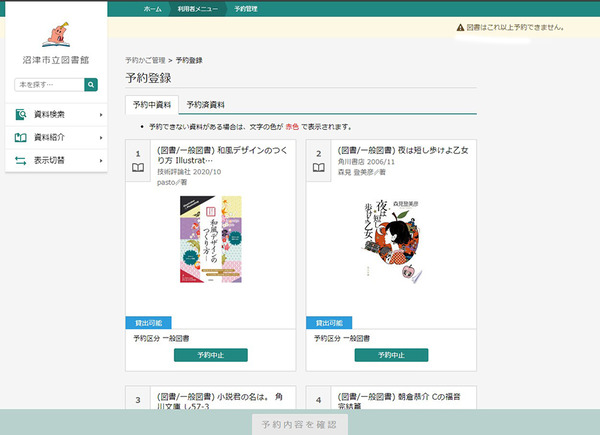Open the 予約管理 breadcrumb tab
The image size is (600, 435).
246,9
